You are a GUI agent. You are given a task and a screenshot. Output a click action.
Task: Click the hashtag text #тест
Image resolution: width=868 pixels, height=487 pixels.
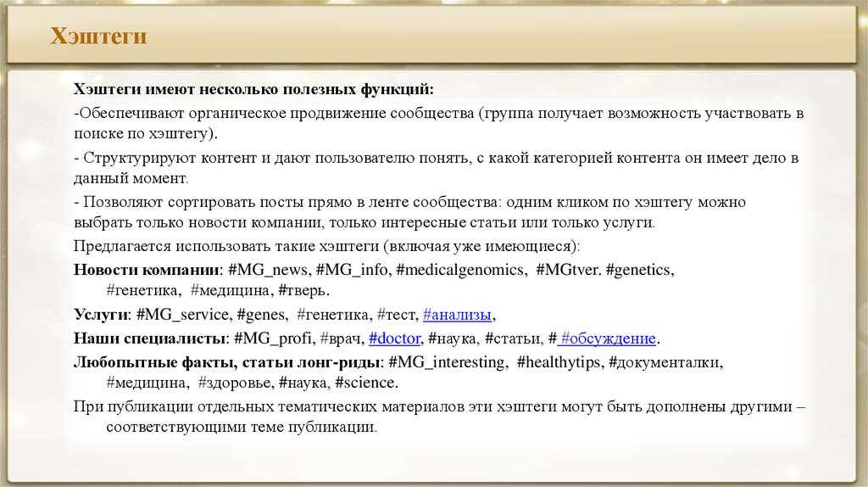click(395, 315)
